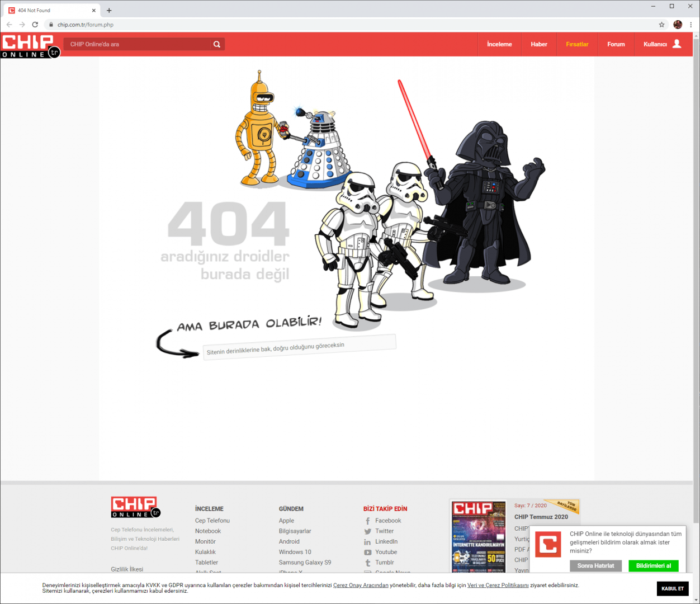The height and width of the screenshot is (604, 700).
Task: Click the Sonra Hatırlat button
Action: click(x=595, y=565)
